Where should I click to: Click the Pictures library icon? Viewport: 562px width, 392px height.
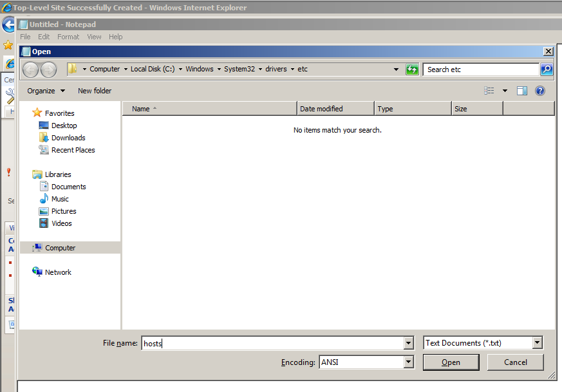[x=43, y=211]
